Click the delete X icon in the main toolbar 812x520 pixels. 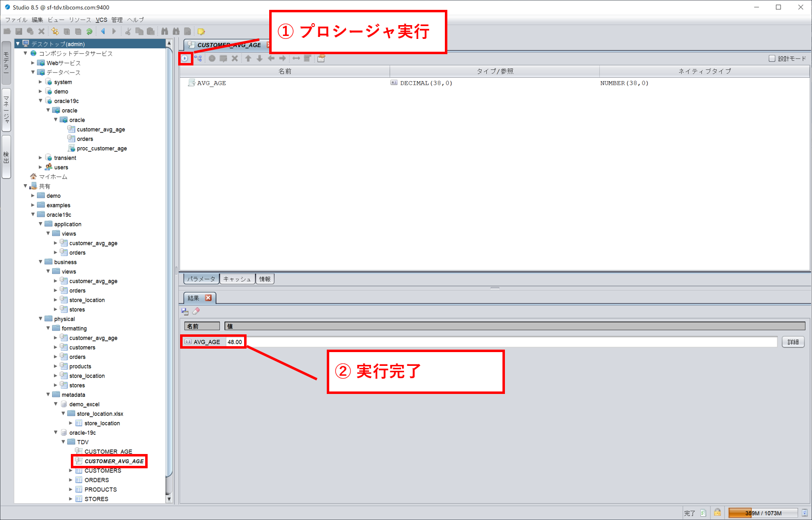pos(41,32)
